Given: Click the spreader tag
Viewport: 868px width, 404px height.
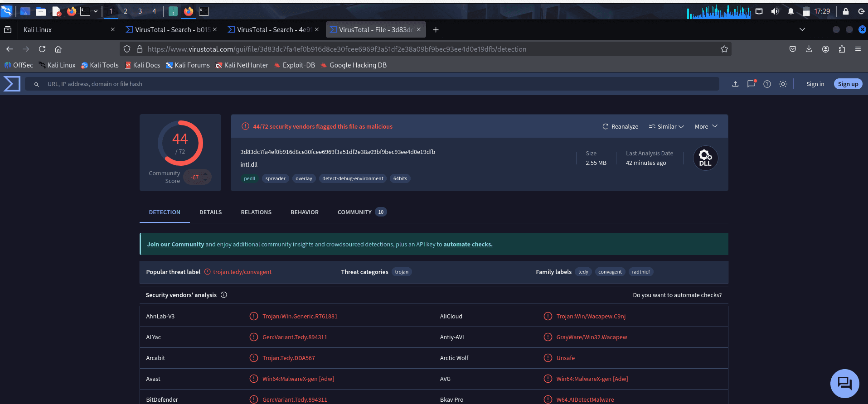Looking at the screenshot, I should 276,178.
